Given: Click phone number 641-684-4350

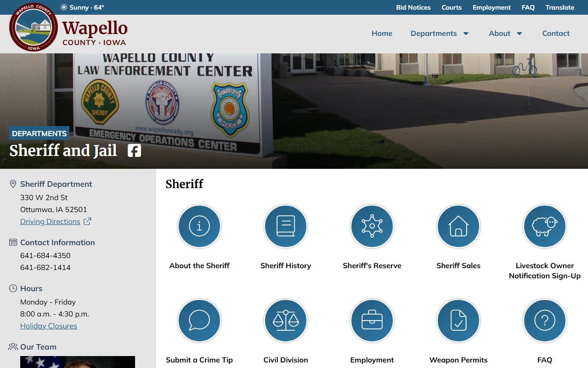Looking at the screenshot, I should 45,255.
